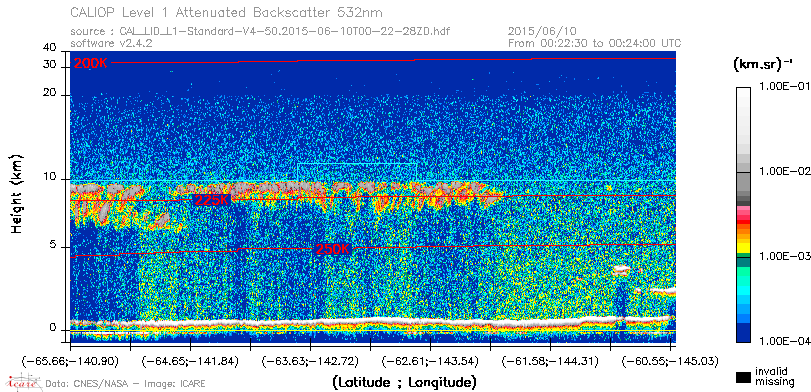
Task: Click the colorbar unit label '(km.sr)-1'
Action: coord(762,65)
